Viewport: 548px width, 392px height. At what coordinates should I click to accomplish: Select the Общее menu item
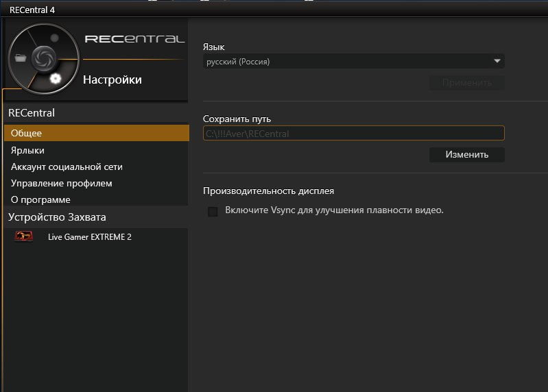tap(97, 133)
